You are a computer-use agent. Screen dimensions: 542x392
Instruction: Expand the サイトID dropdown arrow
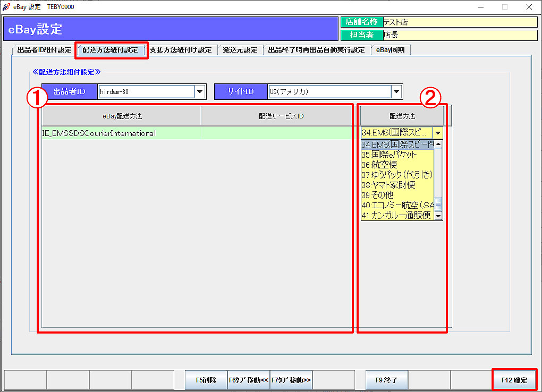coord(396,92)
